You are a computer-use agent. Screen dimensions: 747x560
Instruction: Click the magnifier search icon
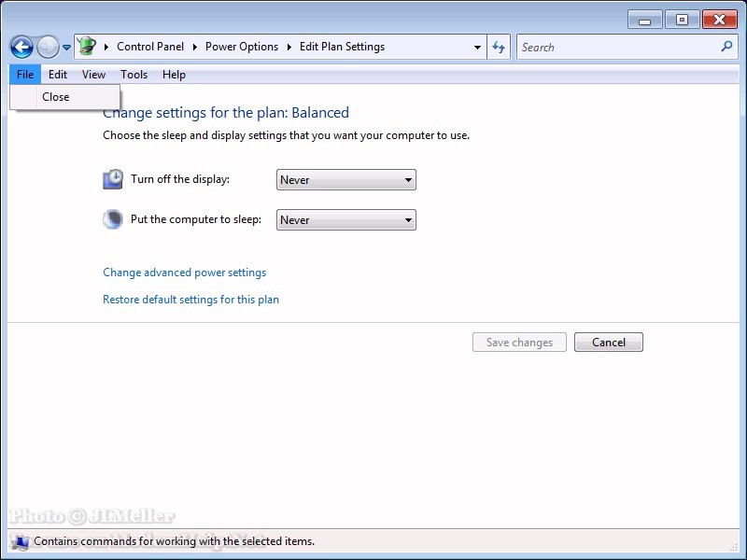coord(726,47)
